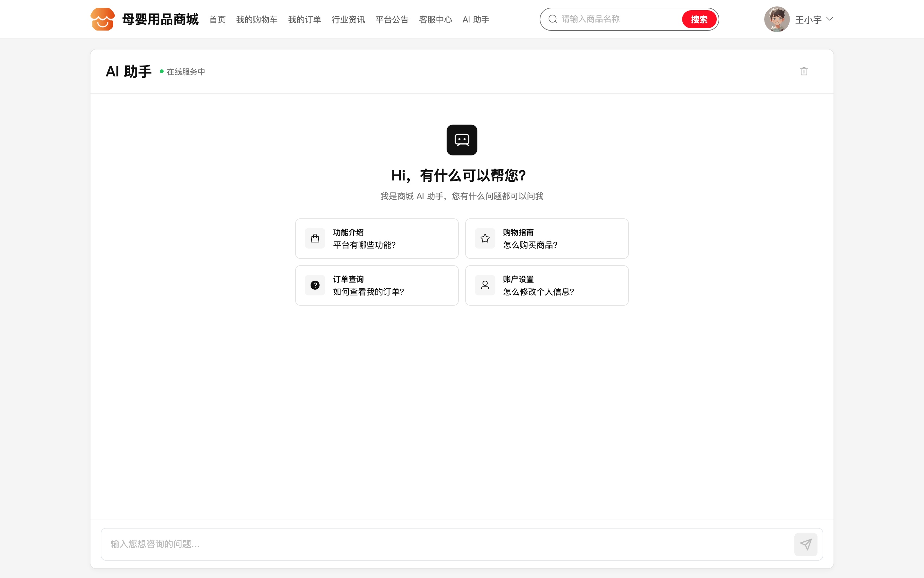The image size is (924, 578).
Task: Expand the chevron next to 王小宇
Action: pos(829,19)
